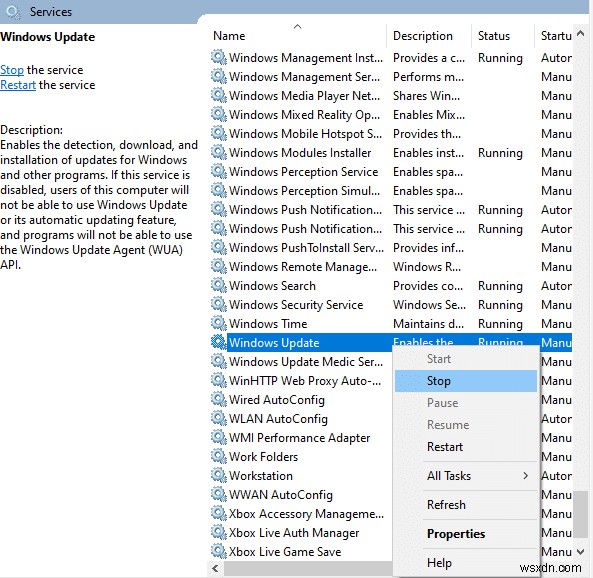This screenshot has width=593, height=578.
Task: Select the Windows Perception Simulation row name
Action: 304,191
